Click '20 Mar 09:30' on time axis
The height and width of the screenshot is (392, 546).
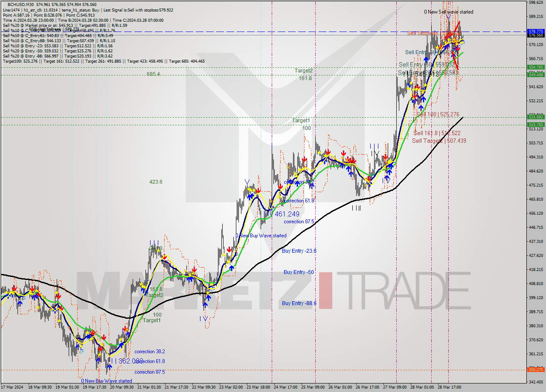click(122, 387)
